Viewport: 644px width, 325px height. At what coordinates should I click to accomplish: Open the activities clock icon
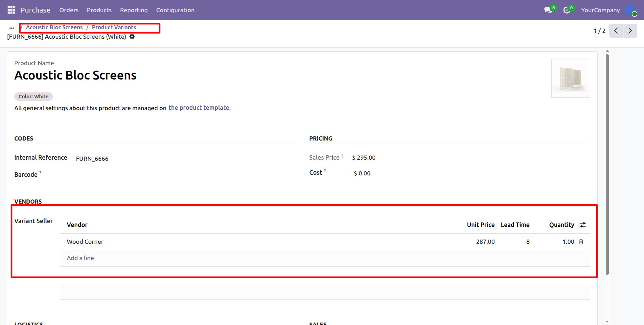(567, 10)
